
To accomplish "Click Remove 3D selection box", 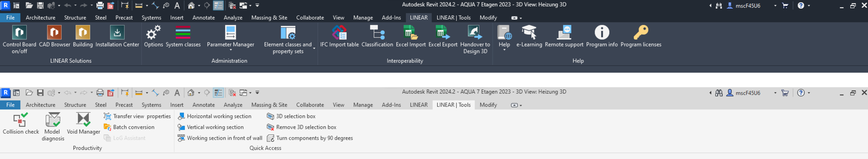I will (x=301, y=127).
